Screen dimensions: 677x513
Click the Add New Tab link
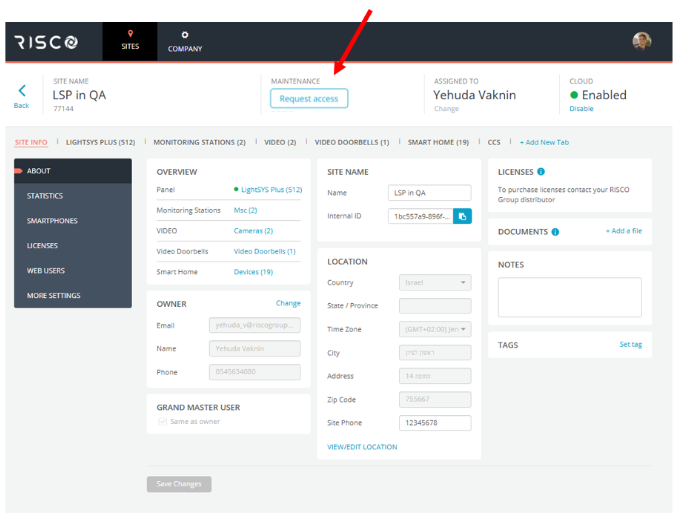point(544,142)
